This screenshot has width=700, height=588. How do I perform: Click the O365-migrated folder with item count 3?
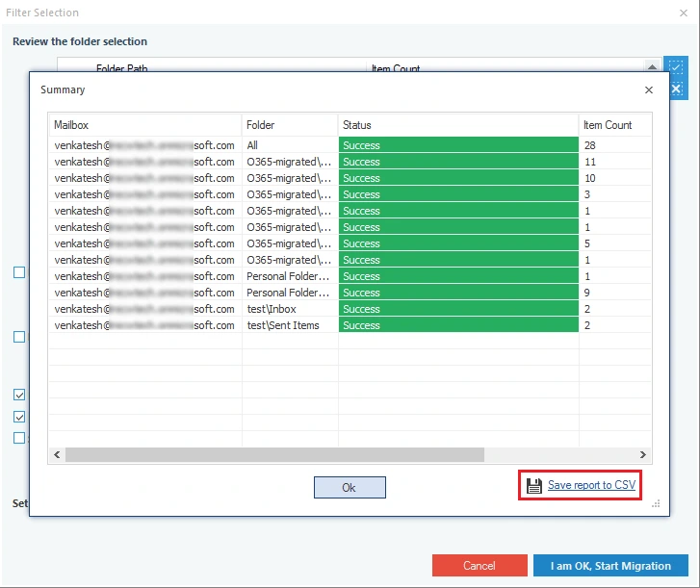290,194
